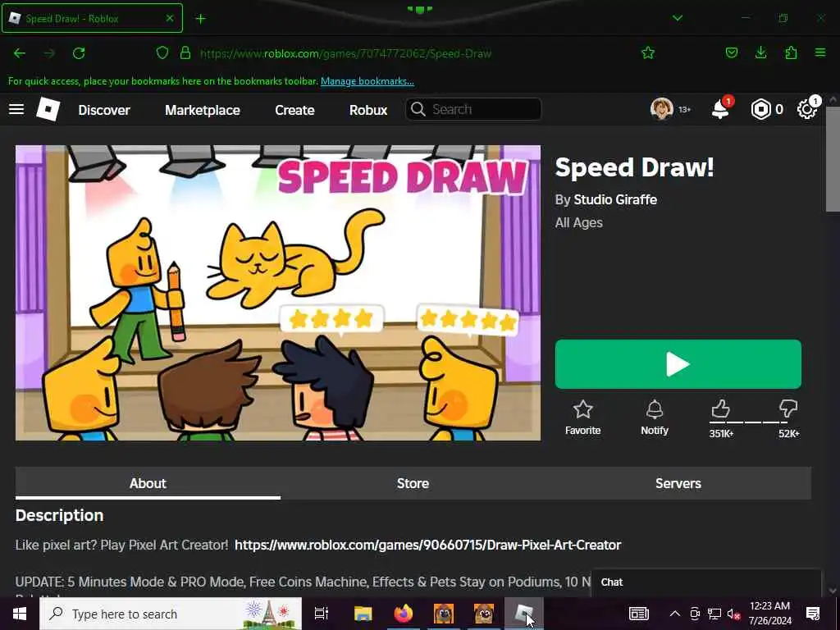Open Task View on the taskbar
The height and width of the screenshot is (630, 840).
click(321, 614)
